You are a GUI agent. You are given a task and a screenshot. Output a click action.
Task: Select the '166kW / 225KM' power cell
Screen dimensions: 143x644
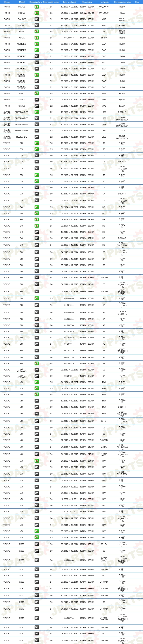tap(87, 7)
